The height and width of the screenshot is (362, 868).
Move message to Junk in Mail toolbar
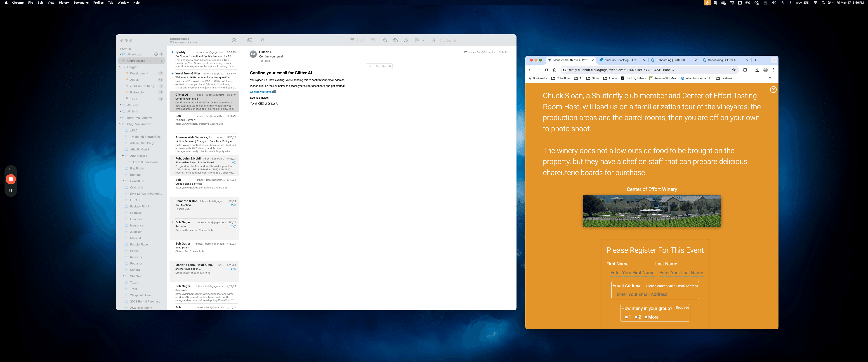pos(373,40)
